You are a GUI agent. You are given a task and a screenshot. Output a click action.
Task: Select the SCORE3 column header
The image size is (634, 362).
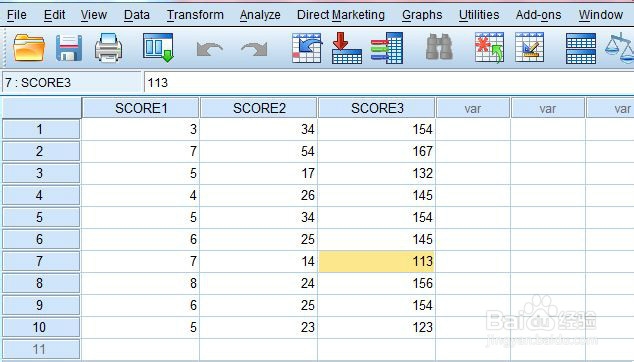[377, 108]
